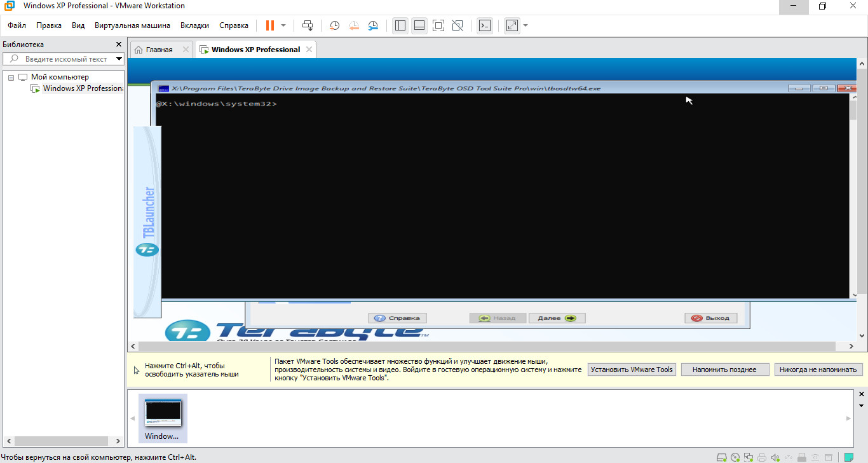Click Установить VMware Tools button

tap(632, 370)
